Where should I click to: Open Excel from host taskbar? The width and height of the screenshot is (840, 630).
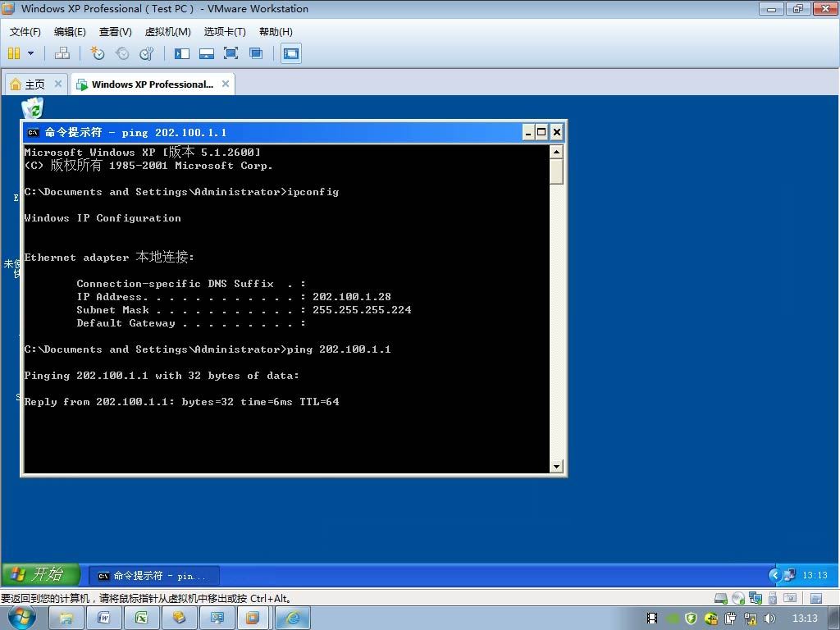coord(141,619)
